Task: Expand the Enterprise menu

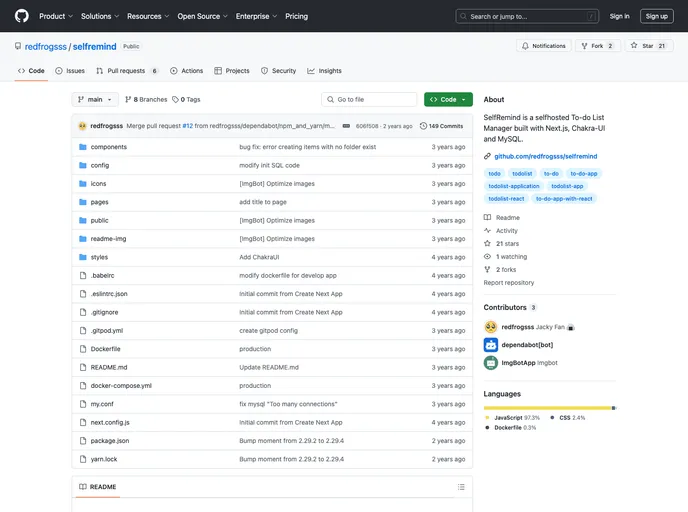Action: pyautogui.click(x=256, y=16)
